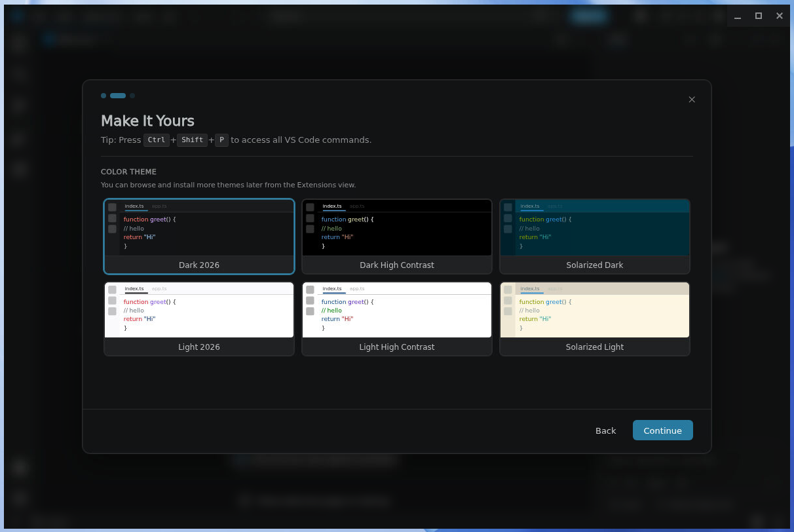Click the active second step indicator pill
794x532 pixels.
(x=118, y=96)
